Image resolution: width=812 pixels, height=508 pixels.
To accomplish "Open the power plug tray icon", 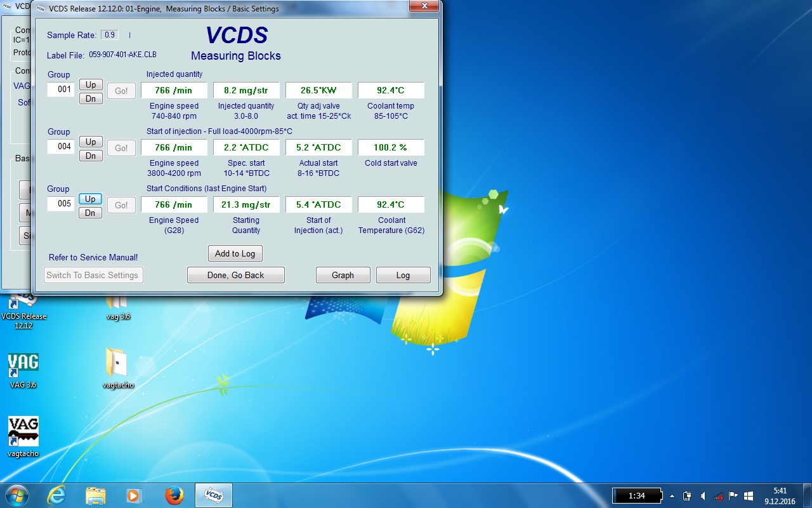I will tap(687, 495).
